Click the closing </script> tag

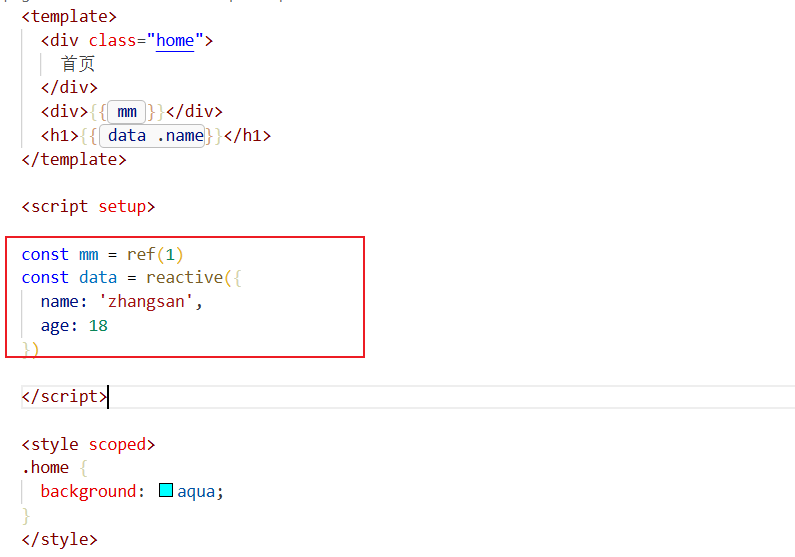coord(64,396)
